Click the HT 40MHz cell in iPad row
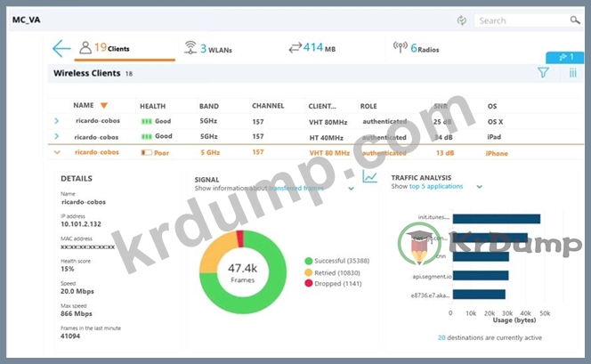Viewport: 591px width, 364px height. (327, 138)
